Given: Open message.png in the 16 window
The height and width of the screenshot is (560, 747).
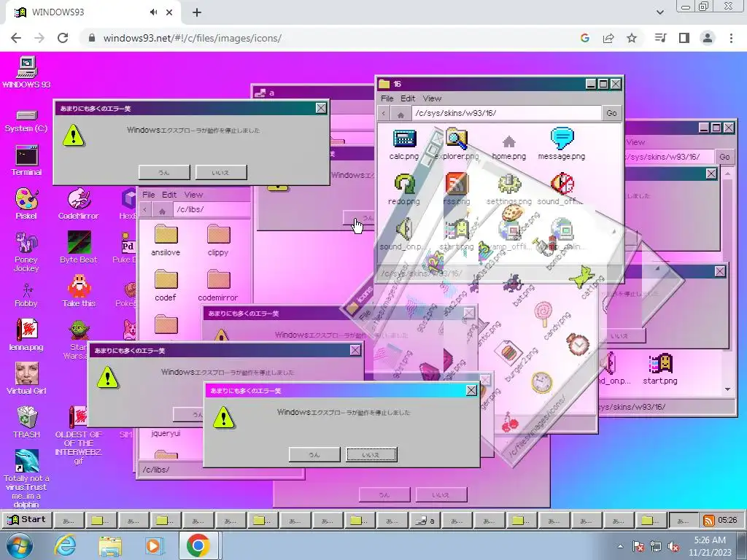Looking at the screenshot, I should [561, 144].
